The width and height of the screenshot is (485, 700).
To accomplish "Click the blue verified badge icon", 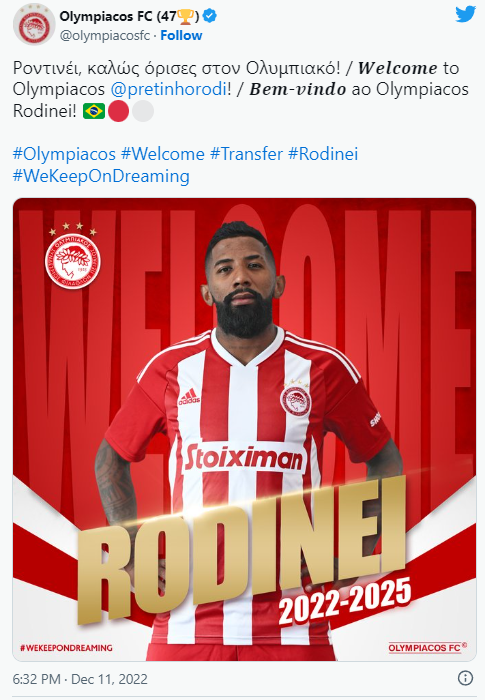I will point(210,17).
